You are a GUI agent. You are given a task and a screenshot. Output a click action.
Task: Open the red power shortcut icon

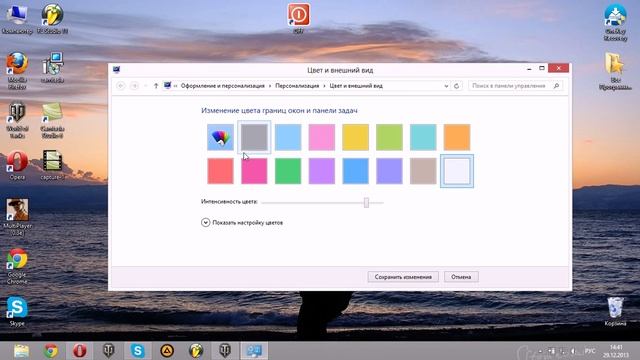[299, 18]
